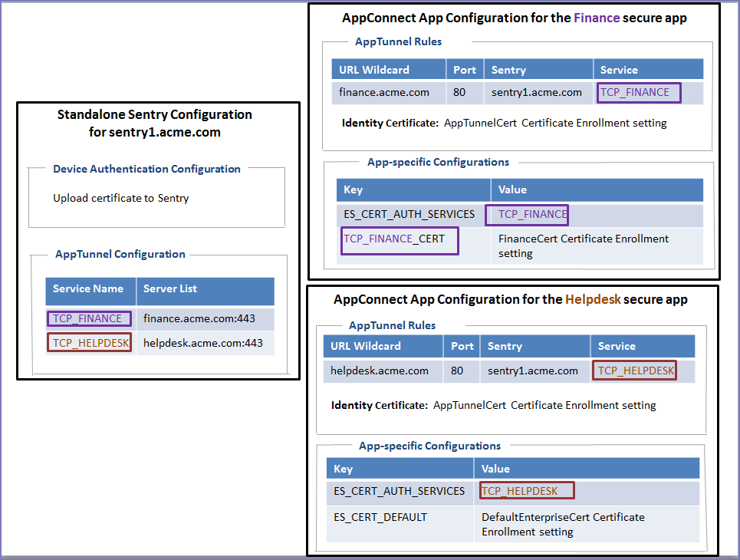Click the DefaultEnterpriseCert Certificate Enrollment setting value
The width and height of the screenshot is (740, 560).
coord(563,524)
